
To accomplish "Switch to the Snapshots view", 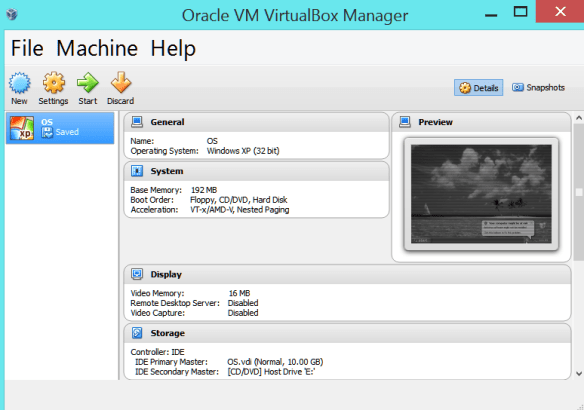I will 538,88.
